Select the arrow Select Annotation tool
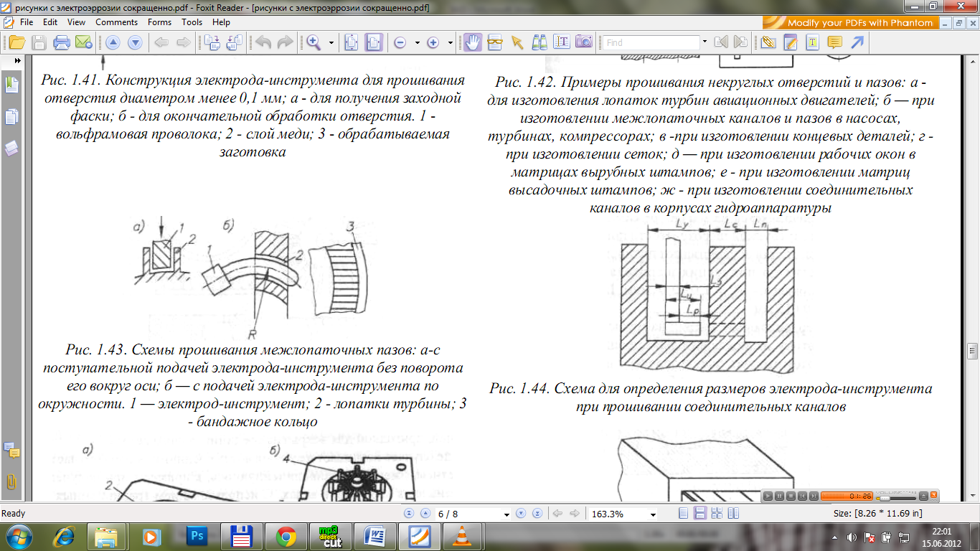The height and width of the screenshot is (551, 980). [517, 43]
